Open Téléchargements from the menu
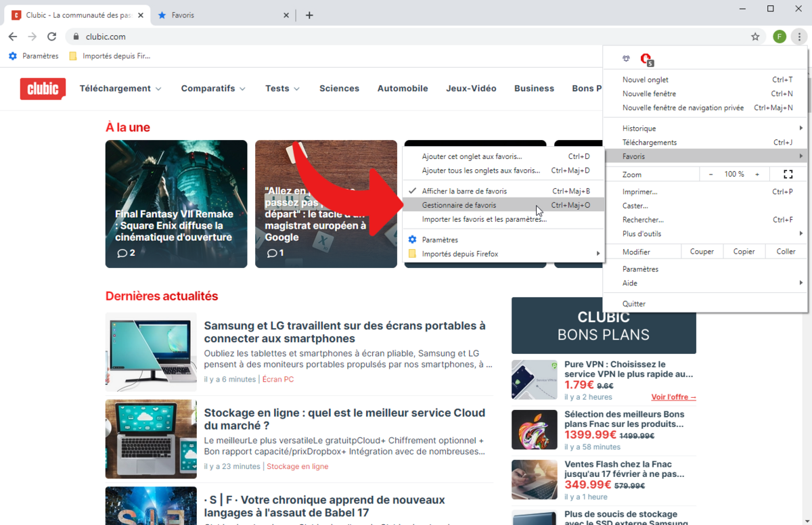Screen dimensions: 812x525 [705, 143]
